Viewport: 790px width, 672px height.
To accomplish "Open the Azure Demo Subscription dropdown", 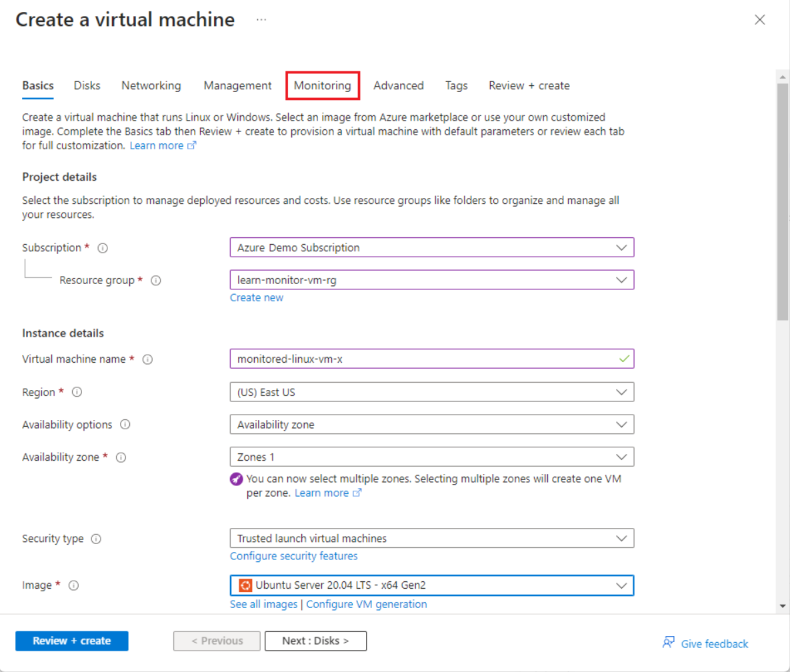I will pyautogui.click(x=623, y=247).
